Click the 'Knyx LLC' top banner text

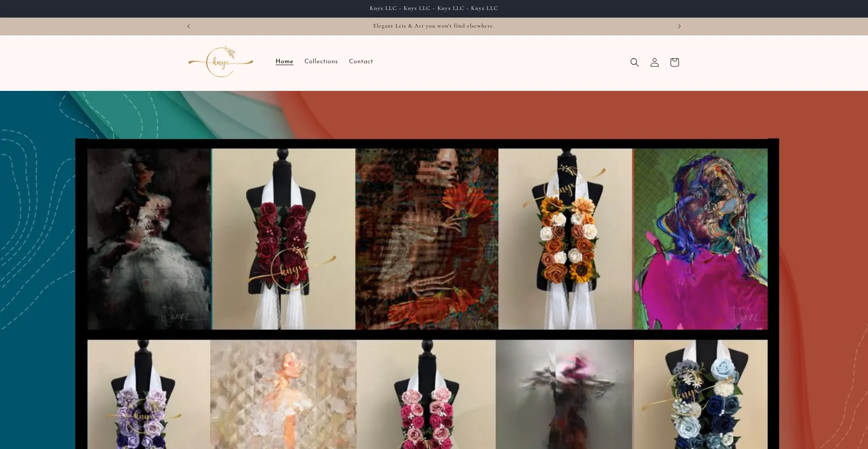434,9
